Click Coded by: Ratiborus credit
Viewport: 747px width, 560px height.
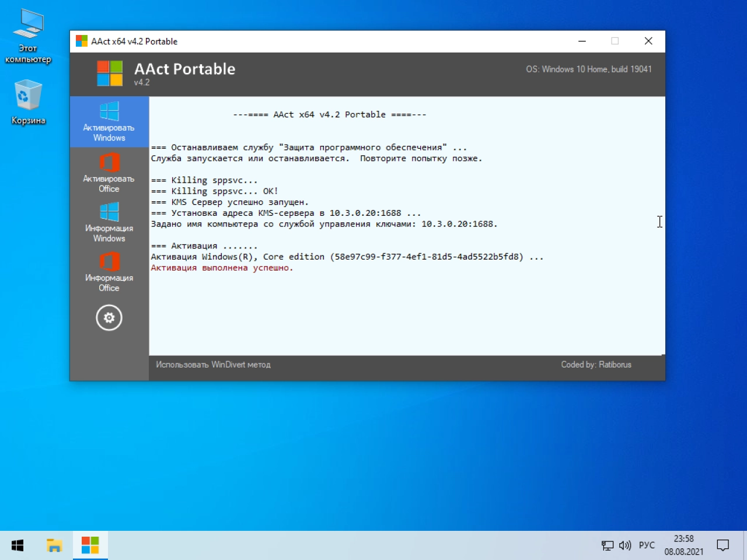[596, 365]
